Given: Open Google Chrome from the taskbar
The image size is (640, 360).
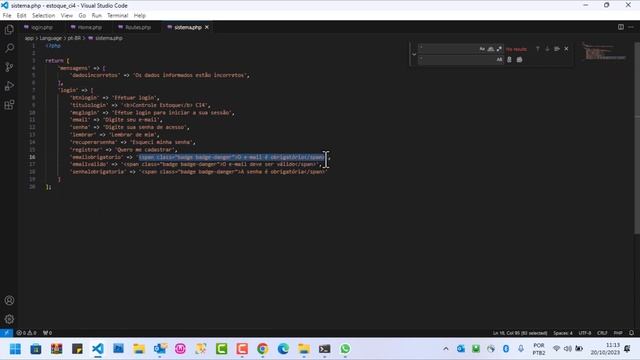Looking at the screenshot, I should coord(262,349).
